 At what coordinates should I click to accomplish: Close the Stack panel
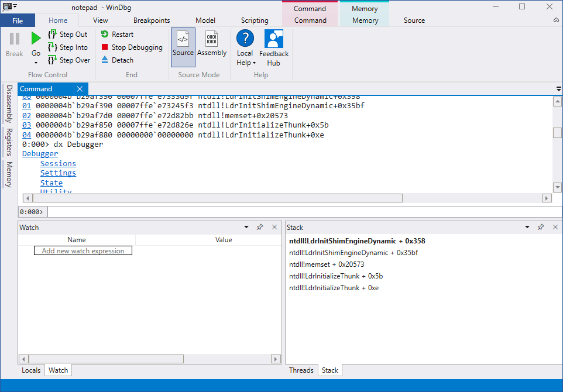click(555, 227)
